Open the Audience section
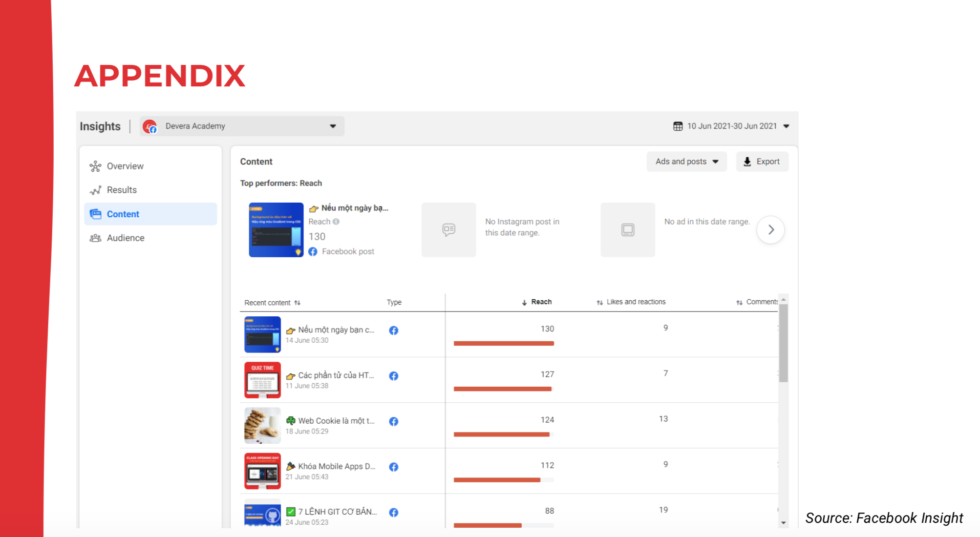Screen dimensions: 980x537 [126, 238]
